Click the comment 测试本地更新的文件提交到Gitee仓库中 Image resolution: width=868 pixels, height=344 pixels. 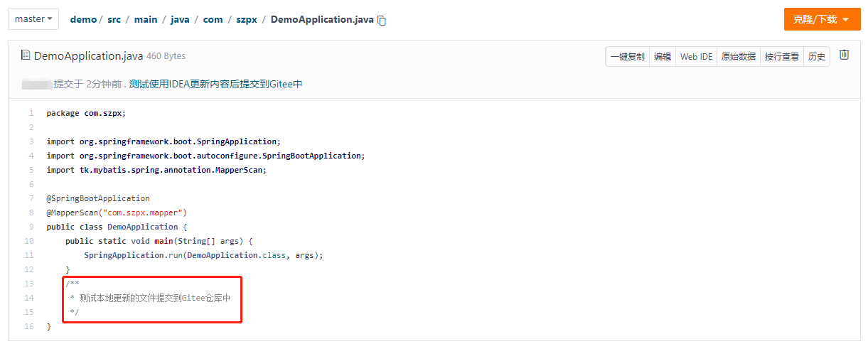click(x=155, y=298)
